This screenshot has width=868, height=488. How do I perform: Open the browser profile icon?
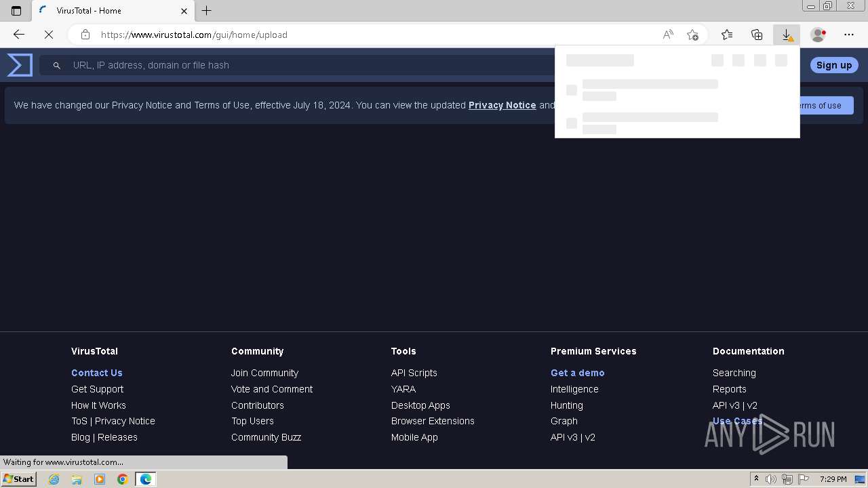pyautogui.click(x=818, y=35)
